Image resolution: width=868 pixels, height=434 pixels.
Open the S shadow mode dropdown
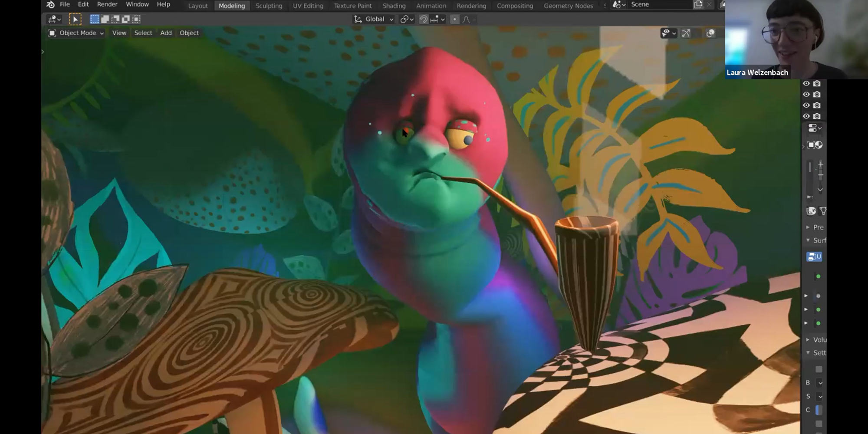click(x=820, y=396)
